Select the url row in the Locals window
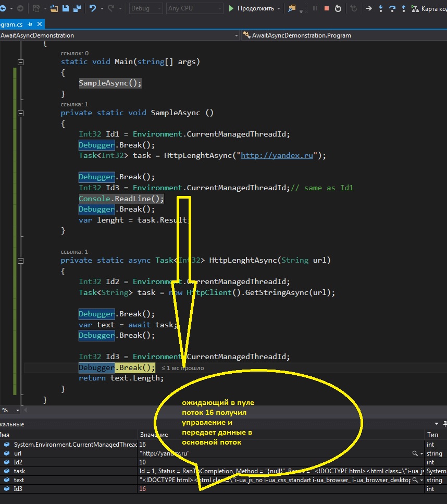The width and height of the screenshot is (447, 504). click(x=52, y=453)
